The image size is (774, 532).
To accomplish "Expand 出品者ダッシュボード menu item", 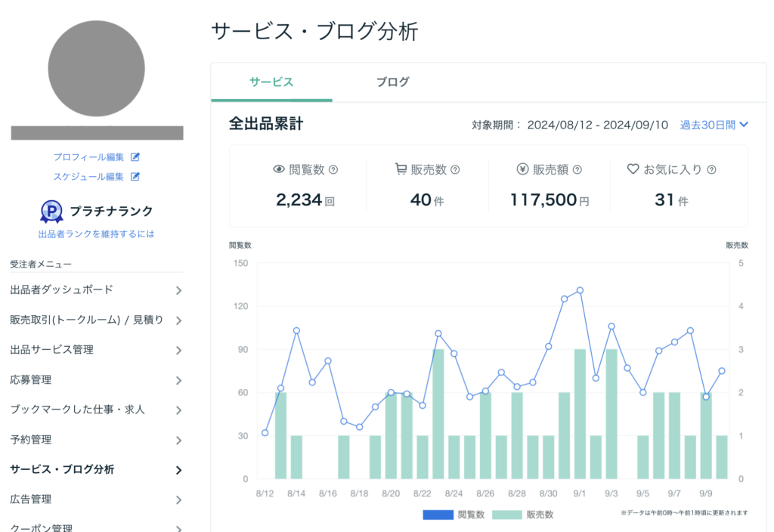I will coord(96,290).
